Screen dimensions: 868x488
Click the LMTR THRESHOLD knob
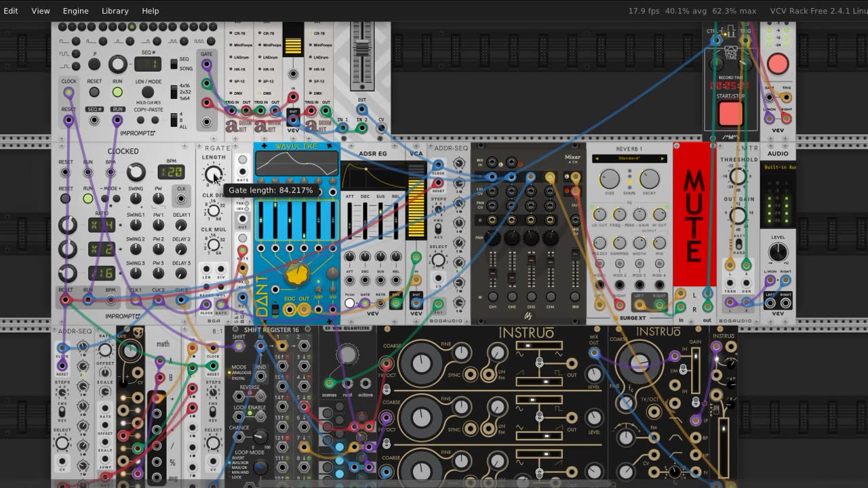pos(738,178)
